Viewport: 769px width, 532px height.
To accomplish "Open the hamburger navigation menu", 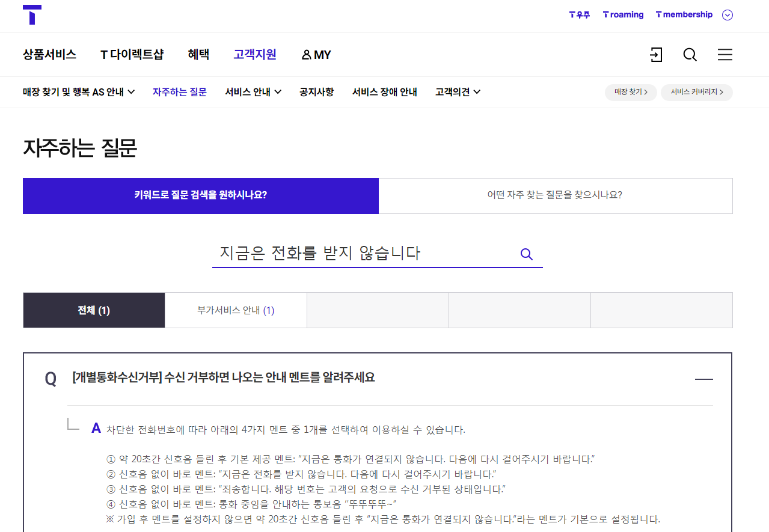I will pos(725,55).
